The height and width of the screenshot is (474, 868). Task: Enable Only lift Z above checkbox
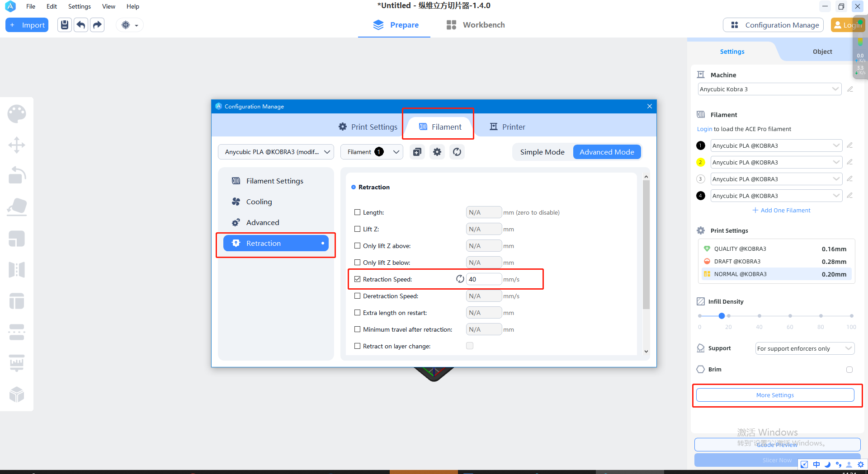(358, 246)
